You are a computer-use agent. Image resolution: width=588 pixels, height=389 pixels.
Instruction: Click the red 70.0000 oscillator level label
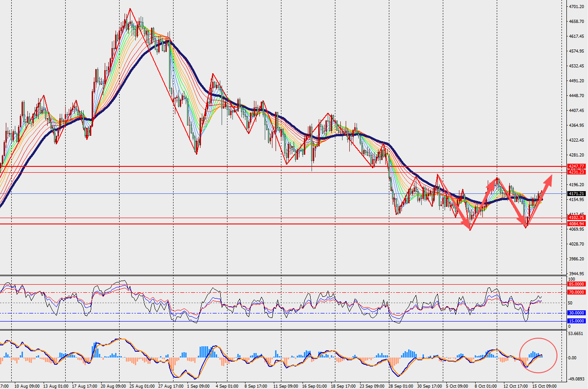click(576, 292)
